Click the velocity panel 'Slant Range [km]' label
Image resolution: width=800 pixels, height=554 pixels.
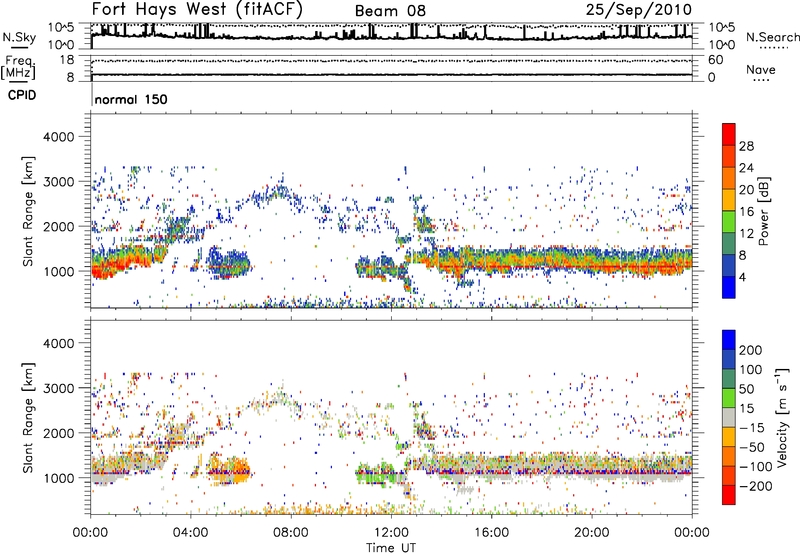(x=28, y=417)
